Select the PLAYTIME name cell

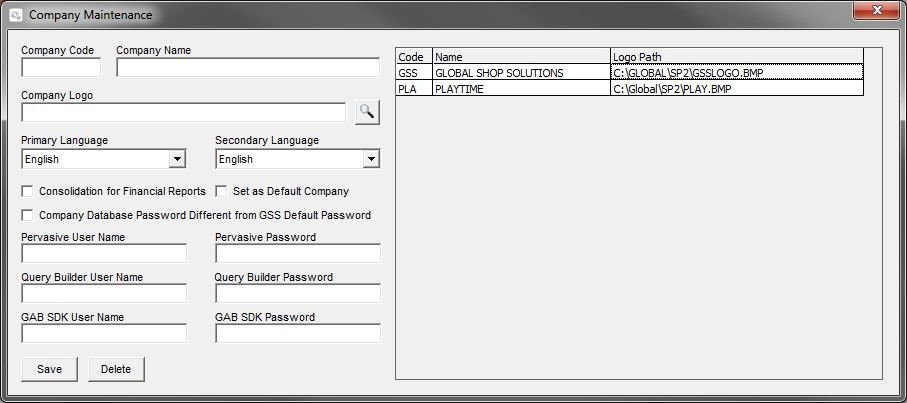(x=521, y=88)
